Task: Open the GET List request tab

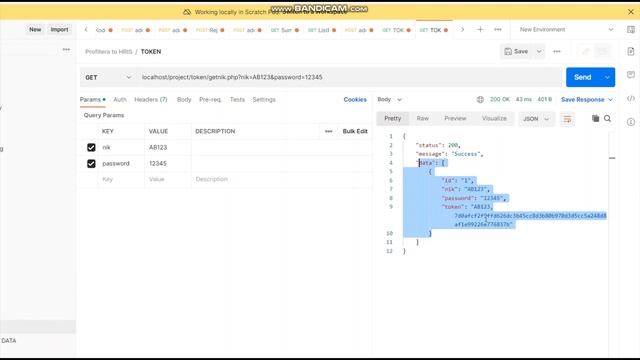Action: pos(322,30)
